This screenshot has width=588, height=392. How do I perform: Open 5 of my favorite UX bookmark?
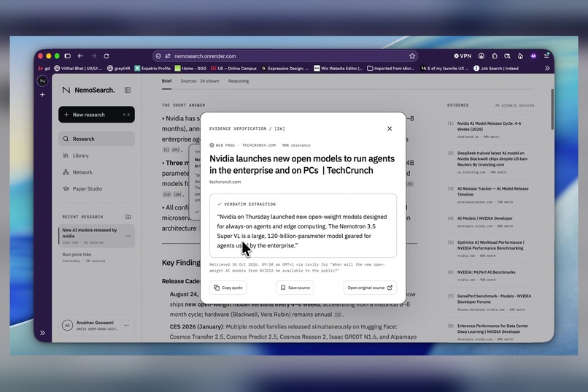pos(444,69)
